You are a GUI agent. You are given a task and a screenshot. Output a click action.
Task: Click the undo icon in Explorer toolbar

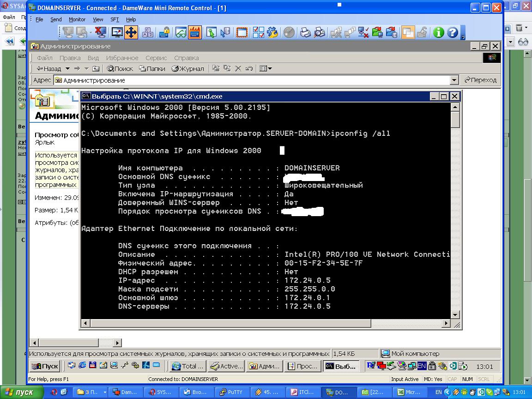click(x=249, y=68)
